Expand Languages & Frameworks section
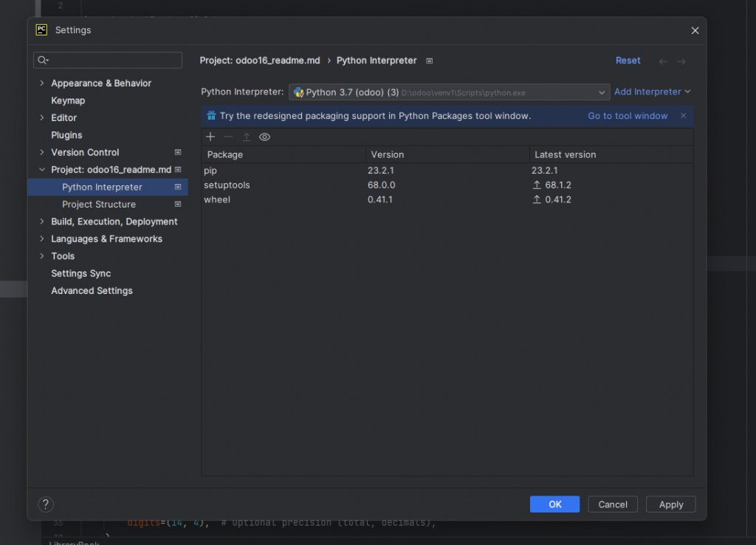Screen dimensions: 756x545 [42, 239]
